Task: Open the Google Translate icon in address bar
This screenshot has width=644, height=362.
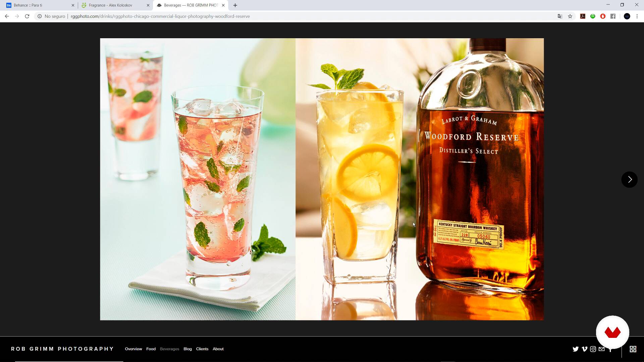Action: [x=560, y=16]
